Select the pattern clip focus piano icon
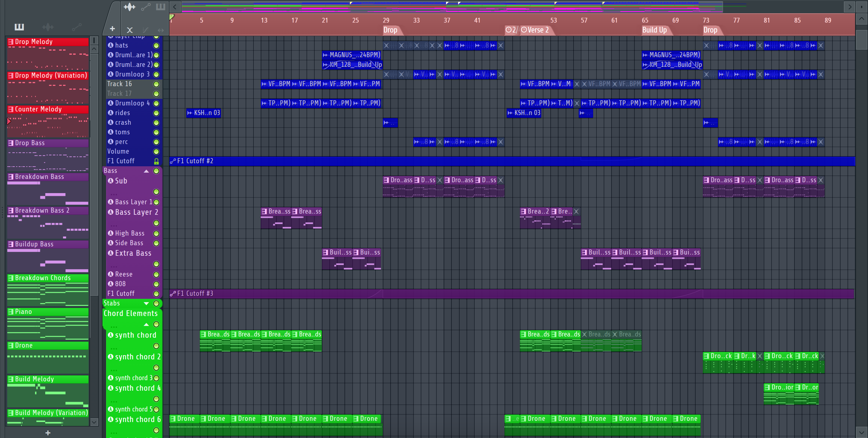This screenshot has height=438, width=868. click(161, 7)
